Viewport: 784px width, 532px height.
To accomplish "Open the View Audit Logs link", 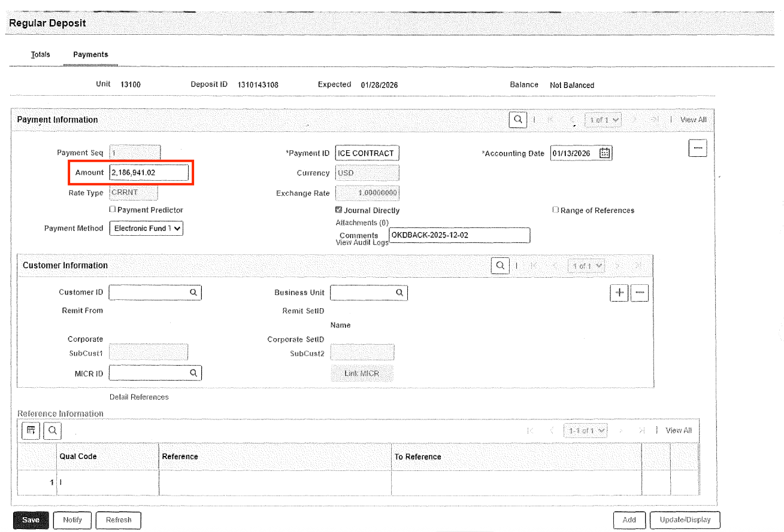I will coord(362,243).
